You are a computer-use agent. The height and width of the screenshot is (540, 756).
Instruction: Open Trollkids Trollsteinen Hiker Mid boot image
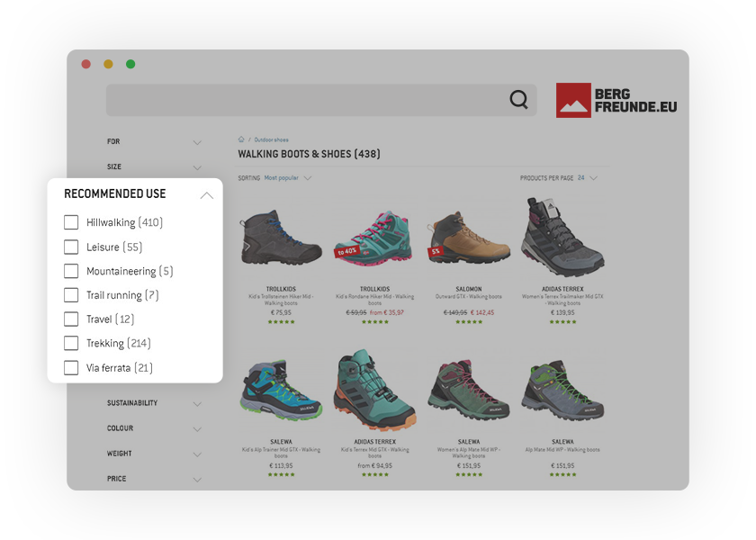point(281,238)
